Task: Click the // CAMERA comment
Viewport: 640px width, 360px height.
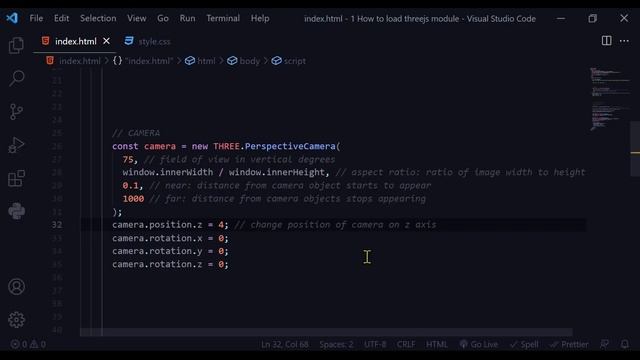Action: point(136,133)
